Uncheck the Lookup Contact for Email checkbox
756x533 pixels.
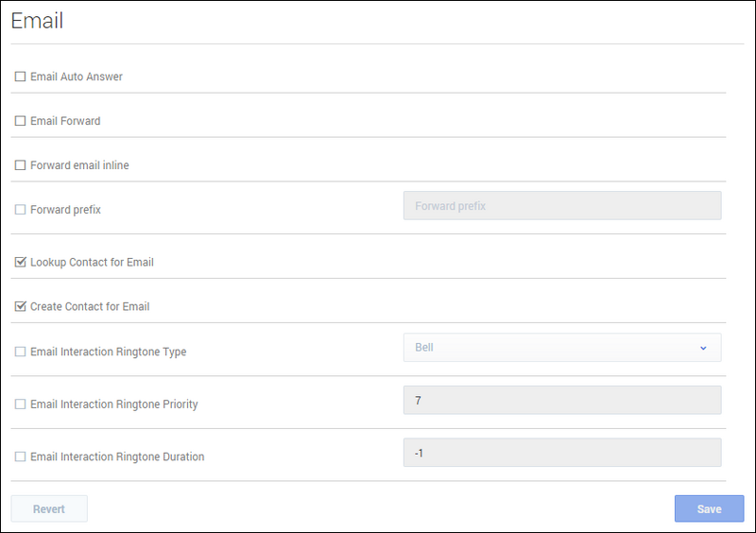tap(20, 263)
